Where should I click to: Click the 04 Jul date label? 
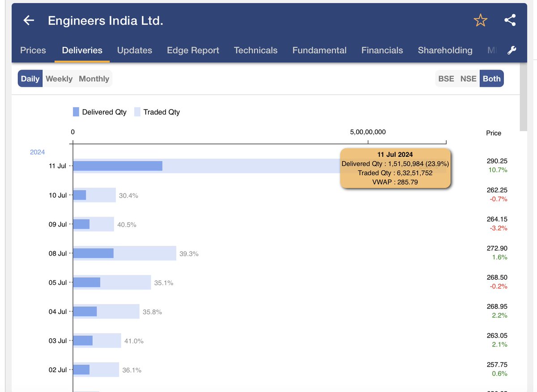(58, 312)
